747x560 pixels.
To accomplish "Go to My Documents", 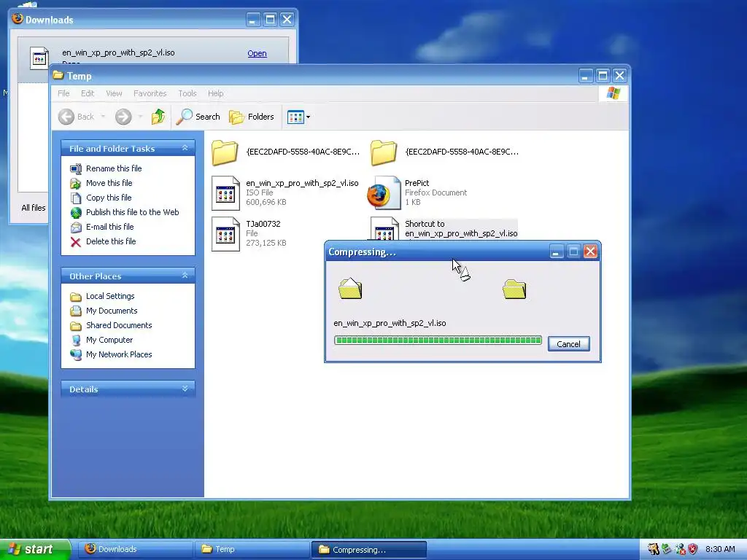I will [112, 311].
